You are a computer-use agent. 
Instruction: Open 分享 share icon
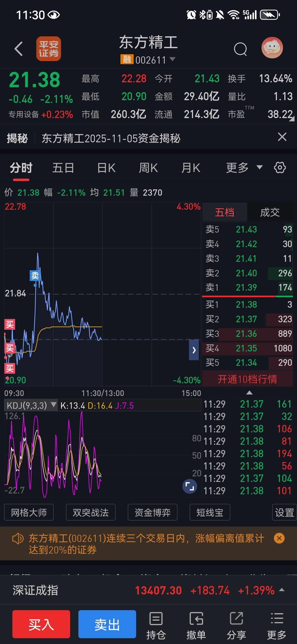point(236,626)
